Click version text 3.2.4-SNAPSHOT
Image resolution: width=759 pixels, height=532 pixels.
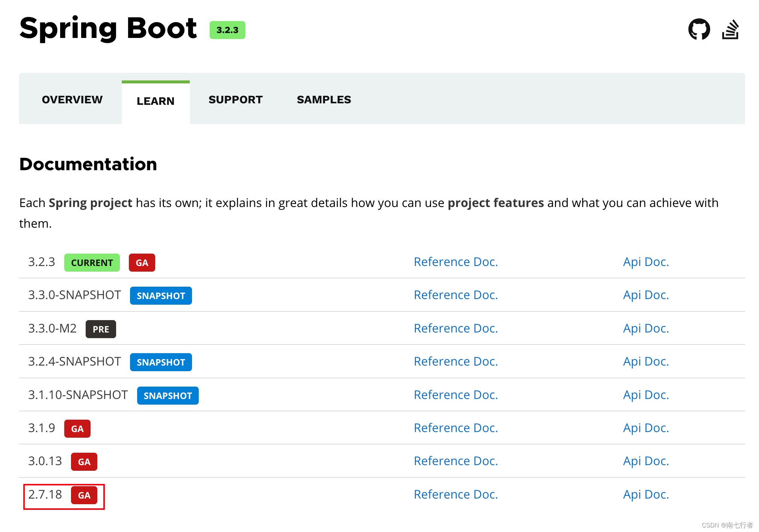point(74,361)
